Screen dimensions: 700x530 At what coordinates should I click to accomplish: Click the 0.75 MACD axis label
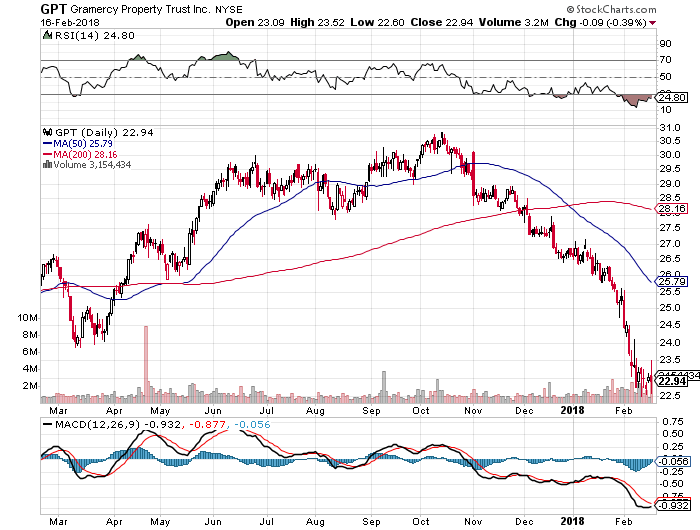(x=673, y=422)
